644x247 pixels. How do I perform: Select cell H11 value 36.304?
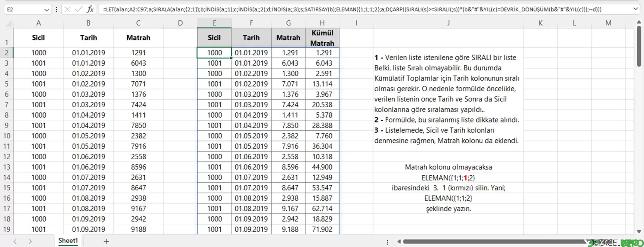click(x=322, y=146)
